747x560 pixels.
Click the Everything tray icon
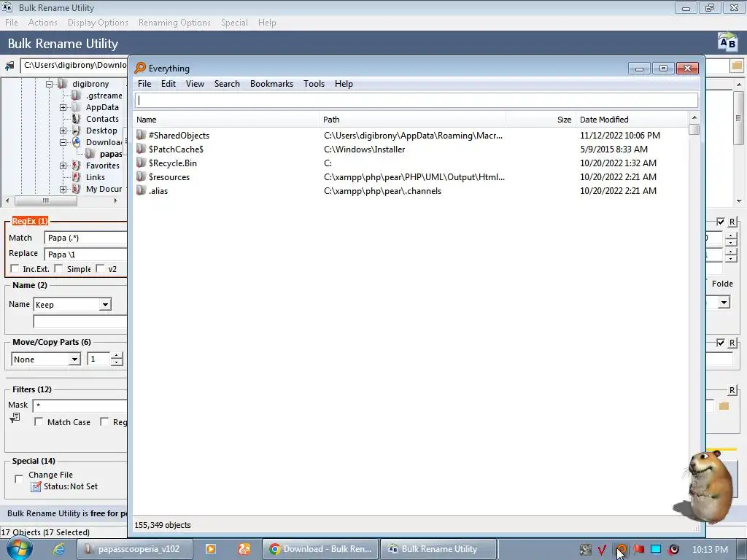(x=622, y=549)
